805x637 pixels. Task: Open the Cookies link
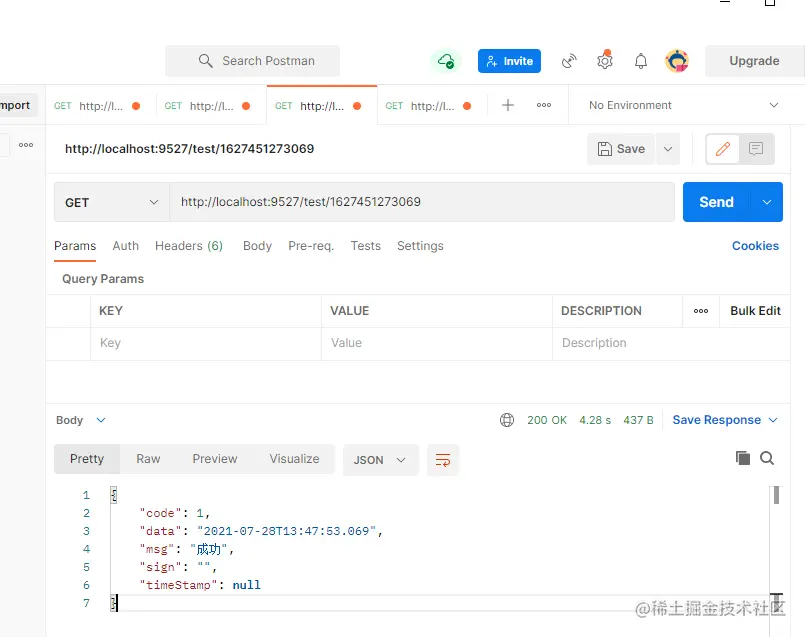click(x=755, y=246)
